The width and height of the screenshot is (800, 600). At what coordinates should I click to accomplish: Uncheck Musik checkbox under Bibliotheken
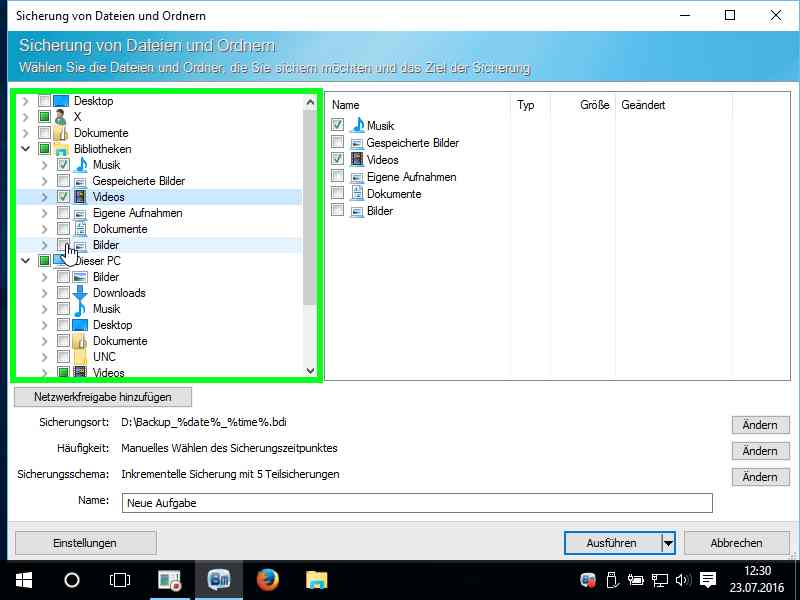click(63, 165)
